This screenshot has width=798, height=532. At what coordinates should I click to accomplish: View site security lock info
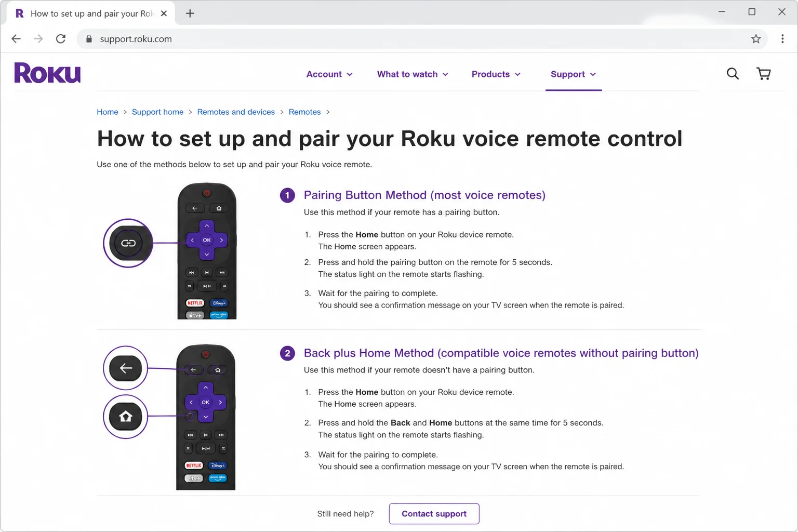coord(89,39)
